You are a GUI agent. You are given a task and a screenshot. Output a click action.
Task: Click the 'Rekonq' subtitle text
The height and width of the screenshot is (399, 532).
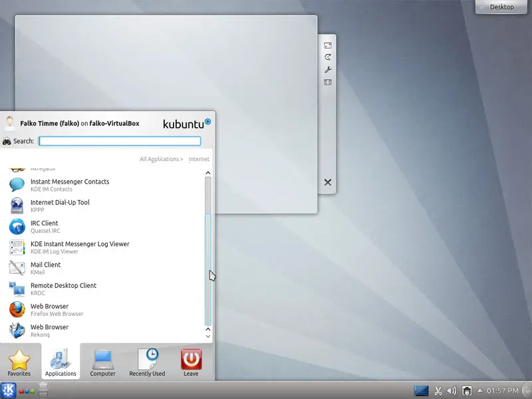[40, 334]
